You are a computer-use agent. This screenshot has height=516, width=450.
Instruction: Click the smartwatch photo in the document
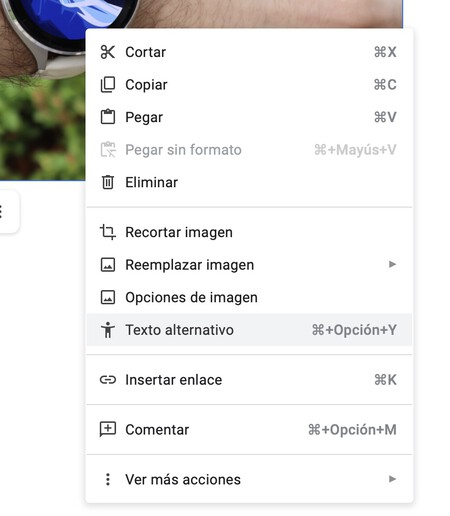click(x=42, y=100)
